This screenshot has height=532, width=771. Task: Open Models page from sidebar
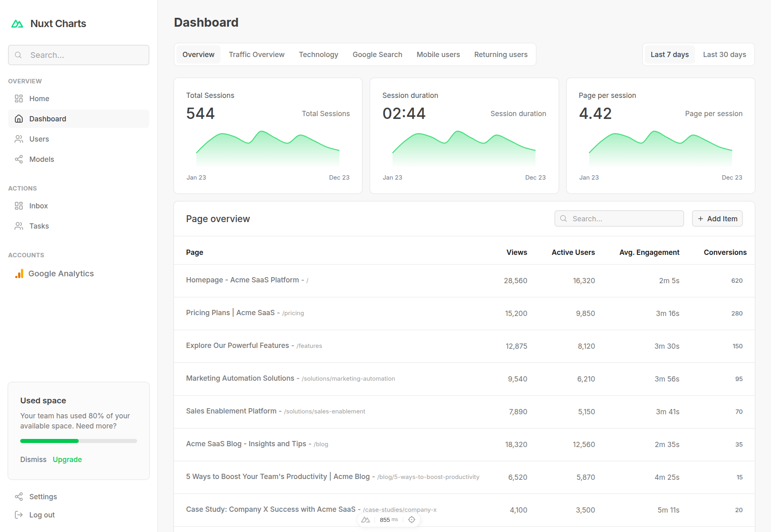(x=78, y=159)
